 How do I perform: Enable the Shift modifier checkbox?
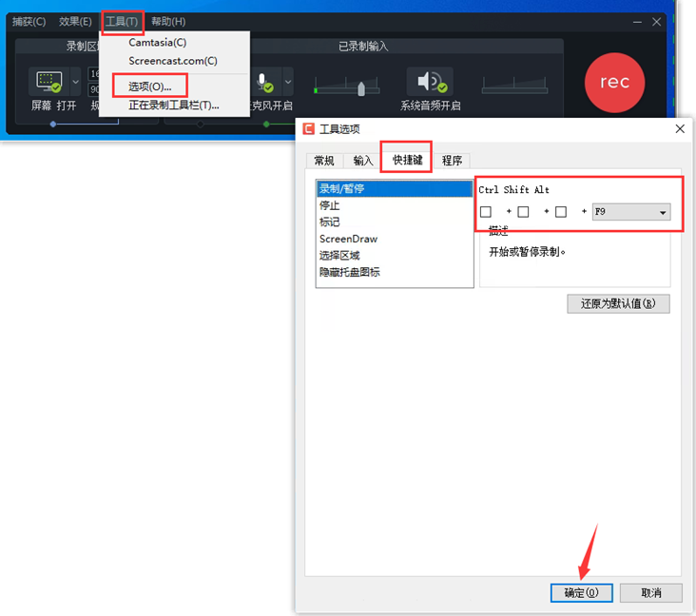point(523,212)
